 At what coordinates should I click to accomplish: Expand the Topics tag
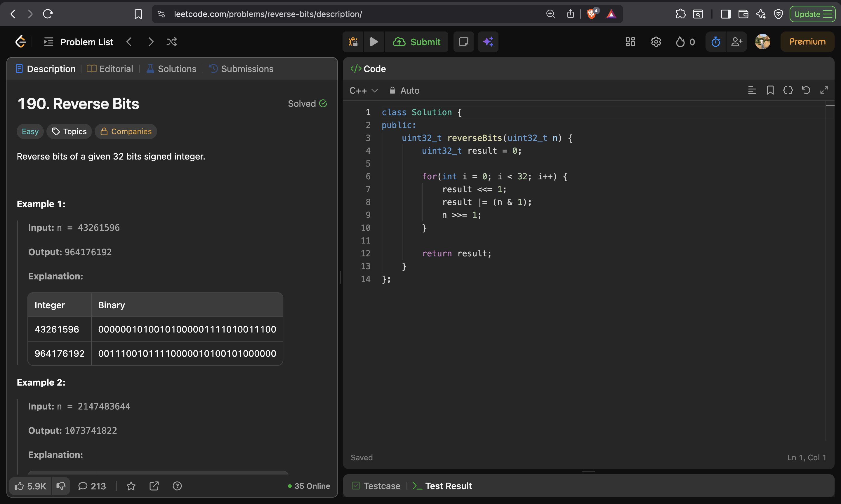pos(69,132)
